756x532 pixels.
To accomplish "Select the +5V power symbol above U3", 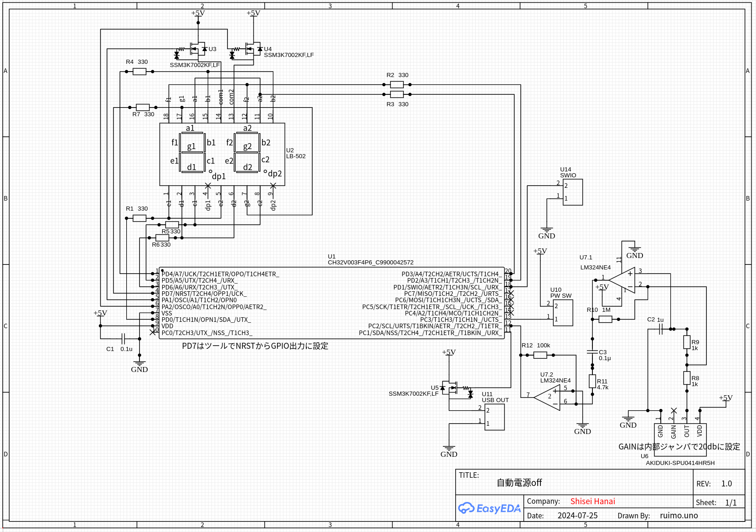I will click(x=198, y=13).
